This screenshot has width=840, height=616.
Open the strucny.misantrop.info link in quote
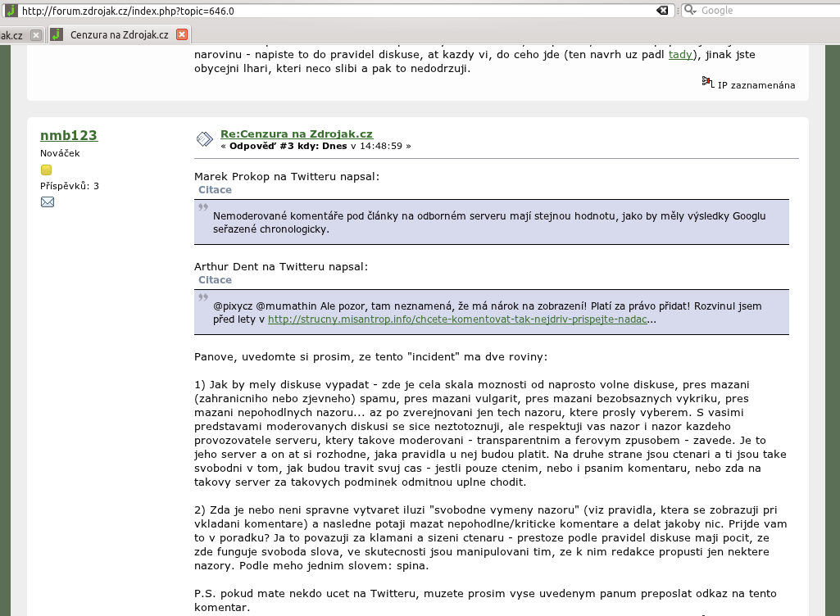(x=457, y=319)
